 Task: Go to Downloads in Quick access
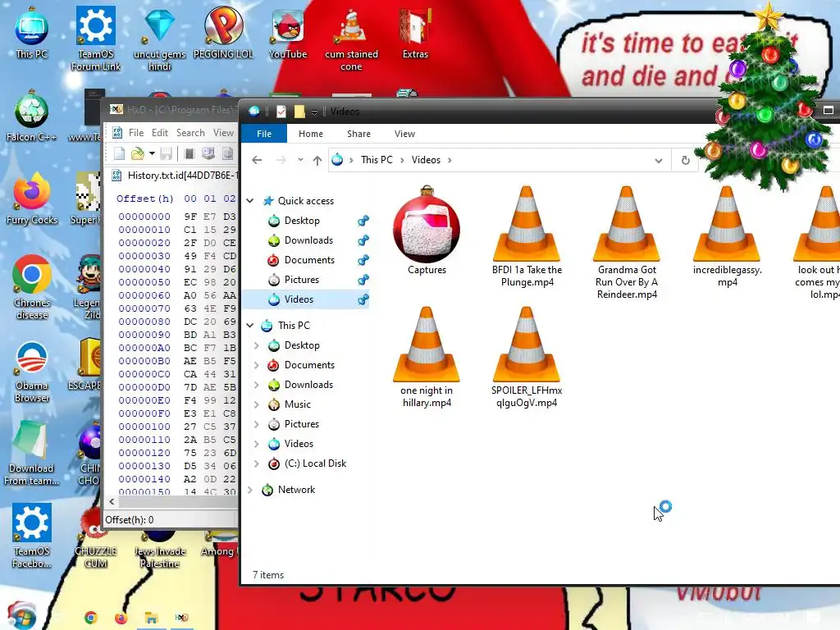308,240
